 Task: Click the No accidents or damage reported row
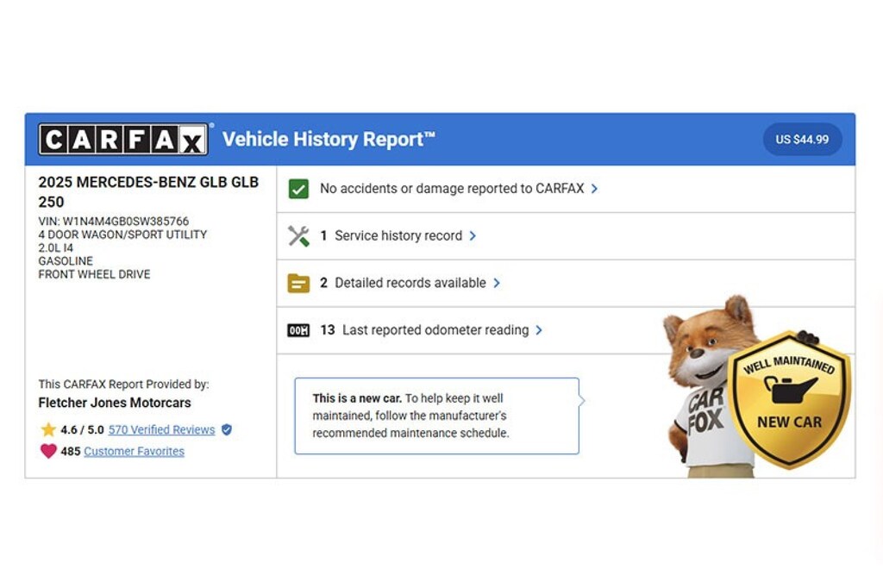(566, 189)
